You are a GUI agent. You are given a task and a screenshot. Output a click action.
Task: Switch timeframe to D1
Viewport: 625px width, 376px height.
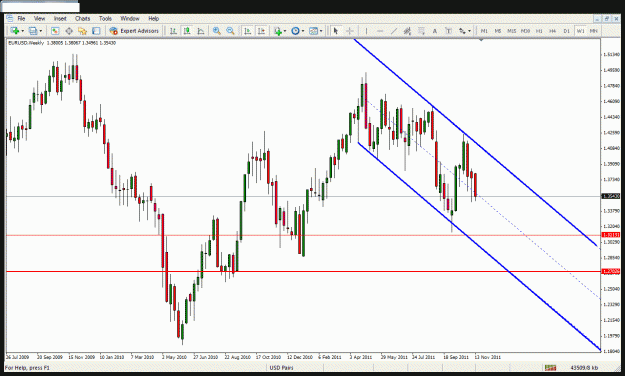[x=566, y=31]
